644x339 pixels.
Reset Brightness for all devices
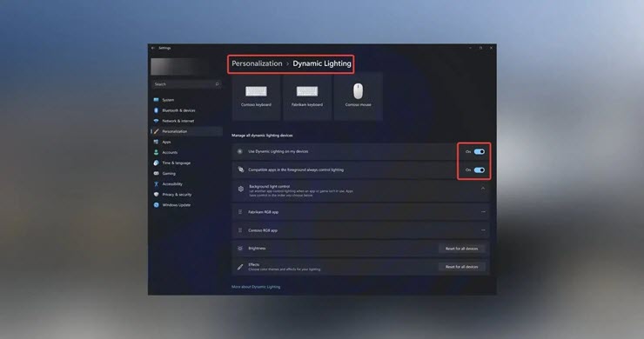pos(461,249)
